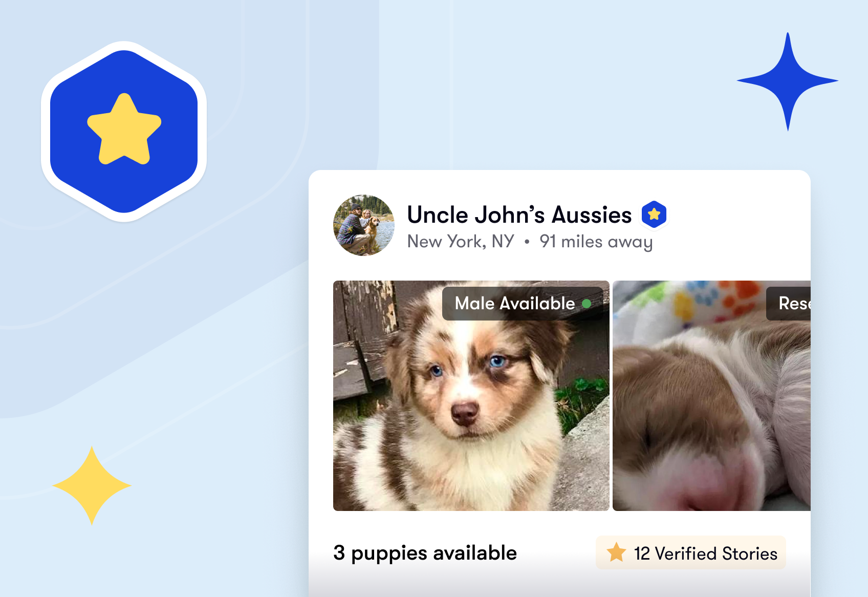Click the yellow four-point sparkle

[x=92, y=485]
